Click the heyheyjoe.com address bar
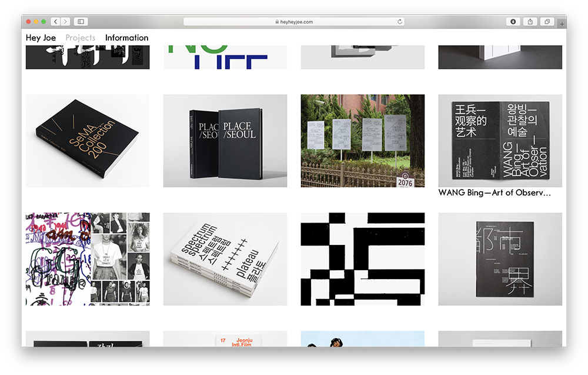588x375 pixels. 294,22
